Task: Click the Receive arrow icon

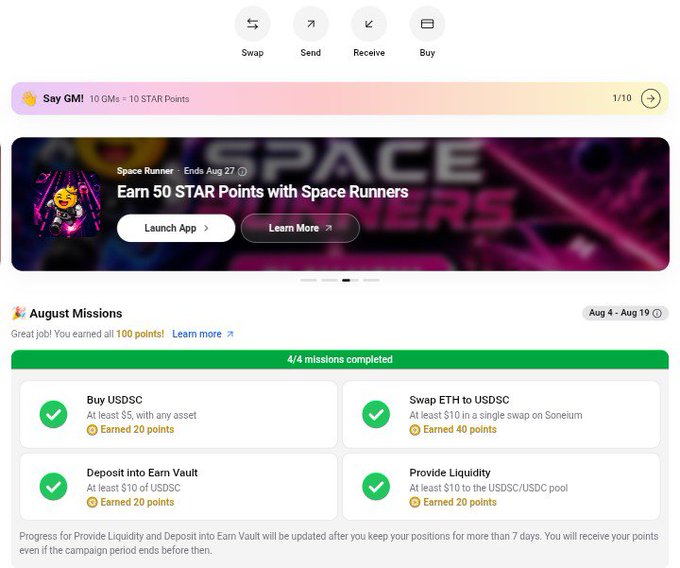Action: pyautogui.click(x=369, y=24)
